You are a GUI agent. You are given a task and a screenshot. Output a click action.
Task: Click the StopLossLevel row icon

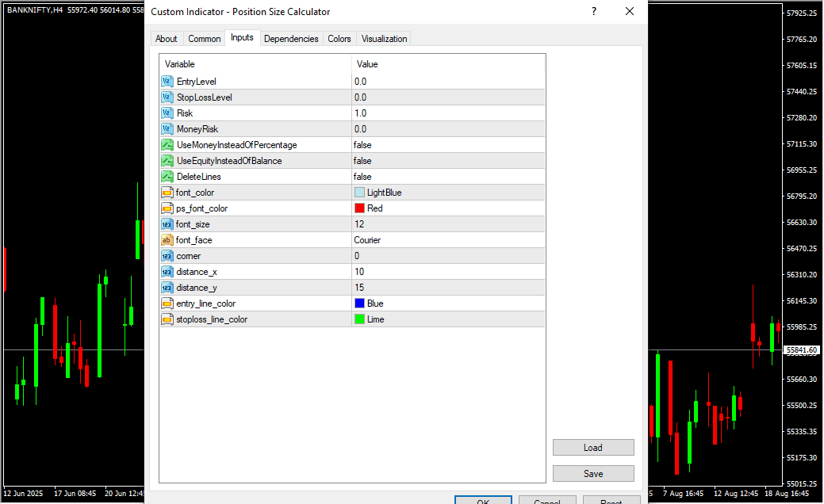tap(167, 97)
